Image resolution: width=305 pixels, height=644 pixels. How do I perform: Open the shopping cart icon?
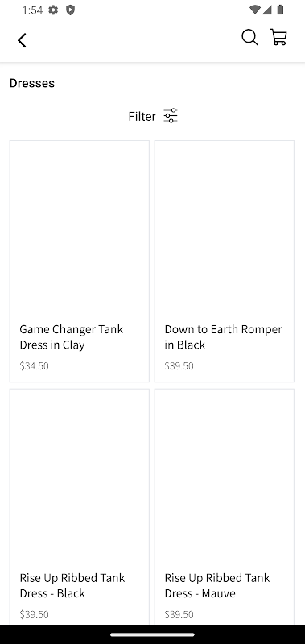[278, 37]
